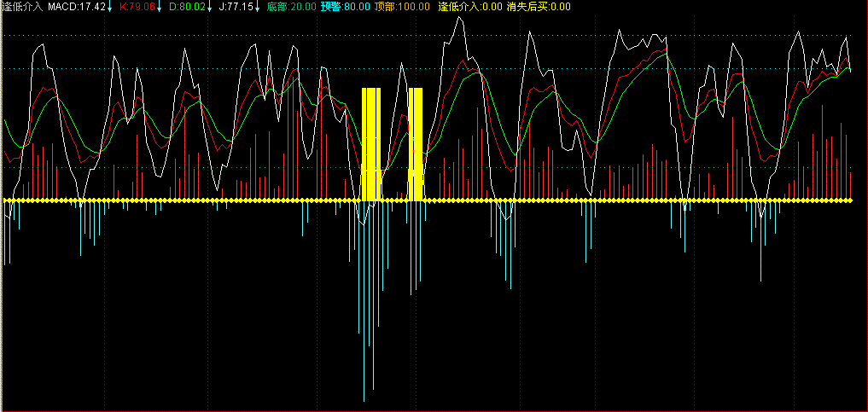Click the left yellow buy-signal bar block
868x412 pixels.
[370, 143]
